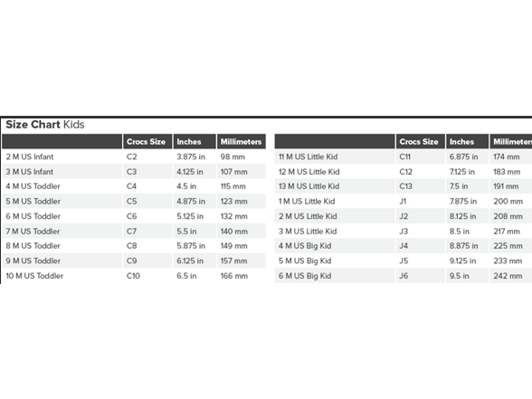Click the C3 size cell

(147, 172)
